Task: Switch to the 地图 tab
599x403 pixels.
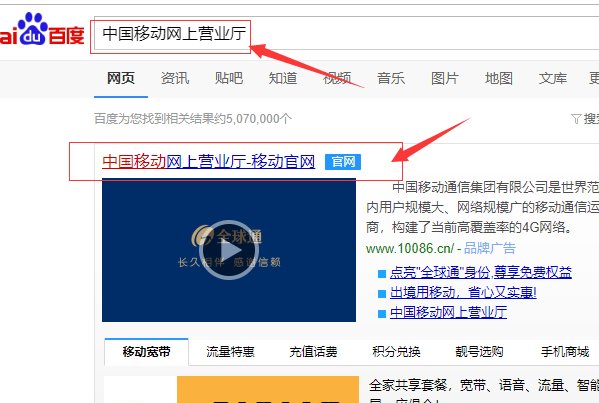Action: point(499,78)
